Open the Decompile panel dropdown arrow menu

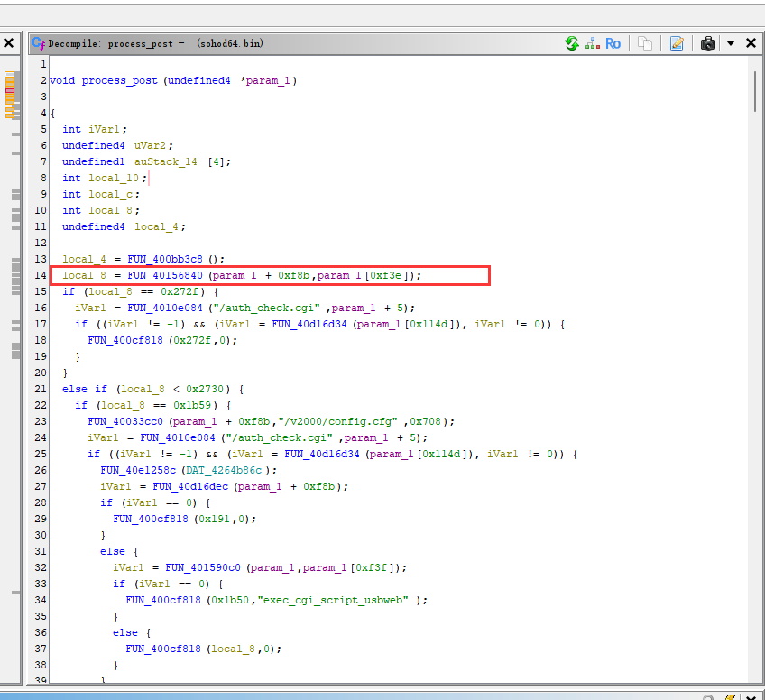(x=731, y=43)
